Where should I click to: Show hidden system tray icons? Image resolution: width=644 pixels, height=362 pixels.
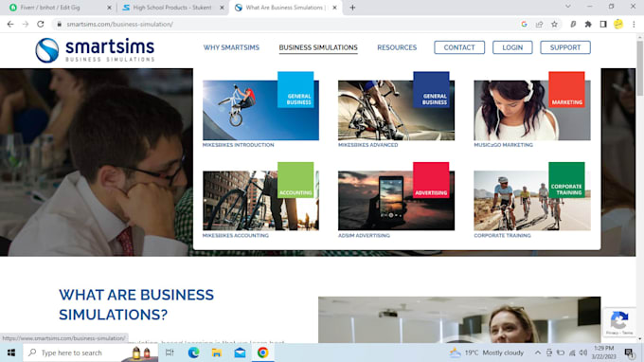538,353
